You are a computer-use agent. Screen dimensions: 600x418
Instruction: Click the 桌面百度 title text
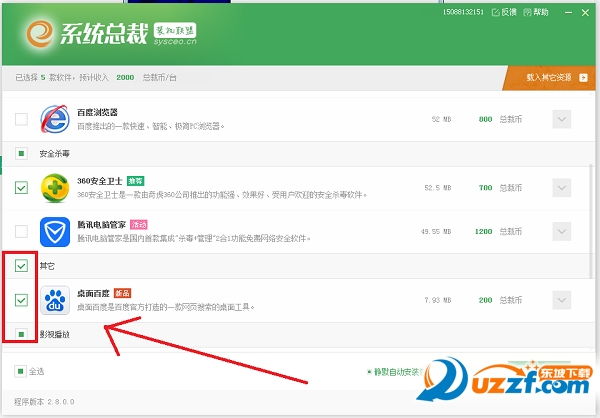click(x=93, y=293)
